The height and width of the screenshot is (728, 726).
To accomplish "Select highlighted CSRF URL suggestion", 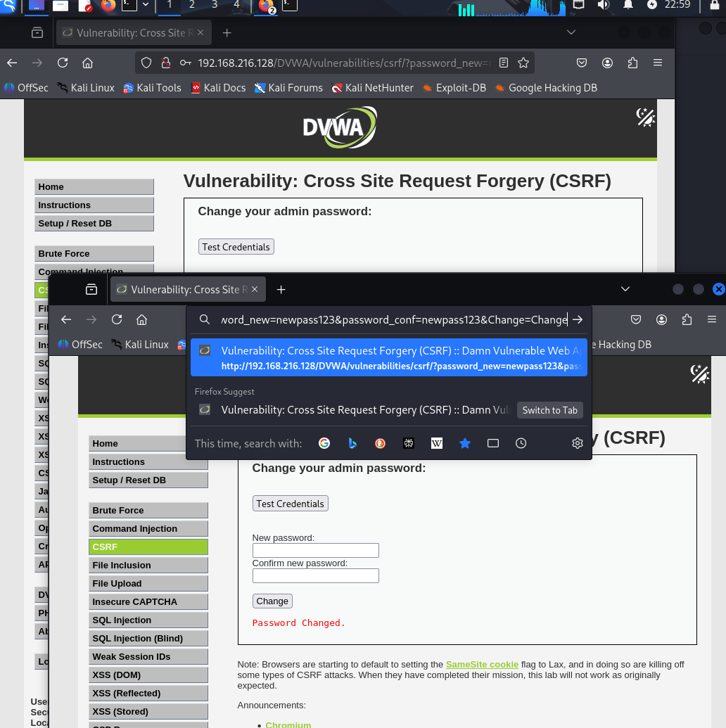I will coord(389,358).
